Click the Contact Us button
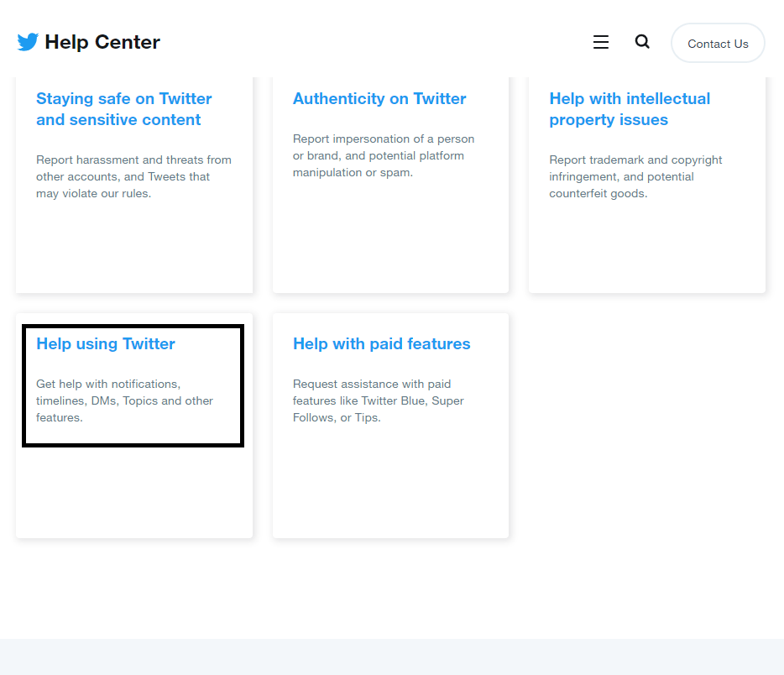784x675 pixels. click(x=718, y=43)
